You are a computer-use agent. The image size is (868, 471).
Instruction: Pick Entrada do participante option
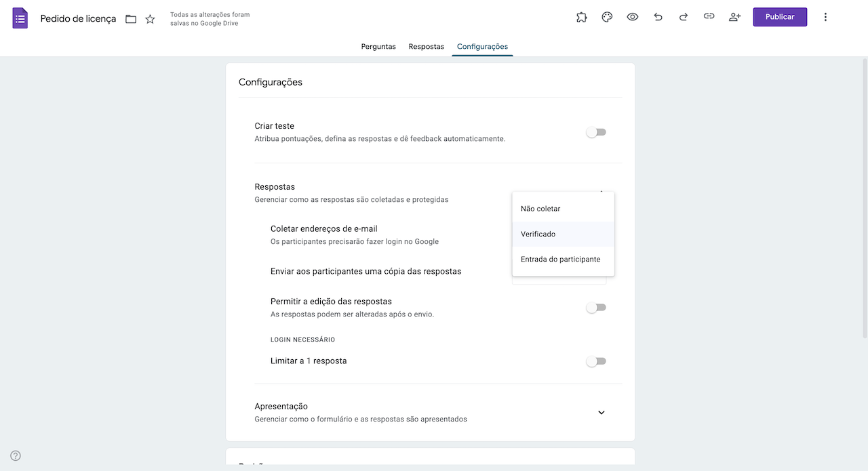pyautogui.click(x=561, y=259)
